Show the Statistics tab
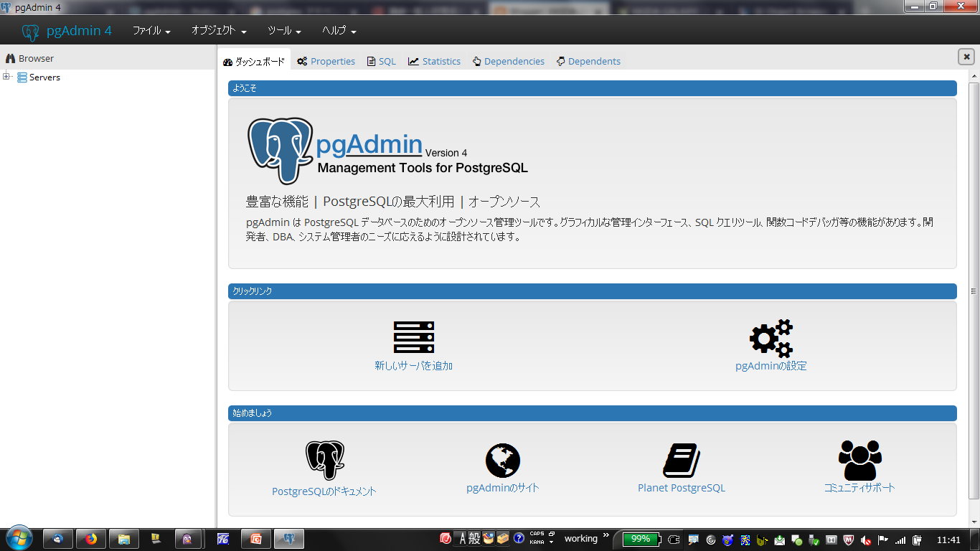Screen dimensions: 980x551 pyautogui.click(x=434, y=62)
